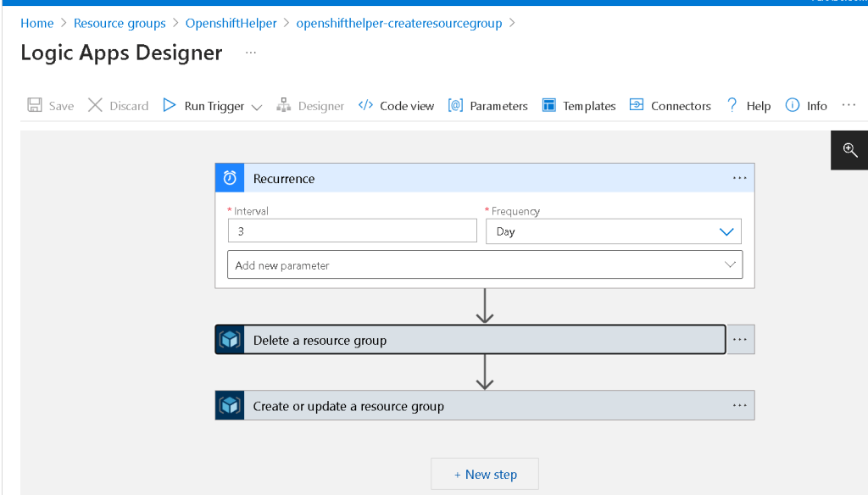Click the Run Trigger play icon
This screenshot has height=495, width=868.
[170, 104]
